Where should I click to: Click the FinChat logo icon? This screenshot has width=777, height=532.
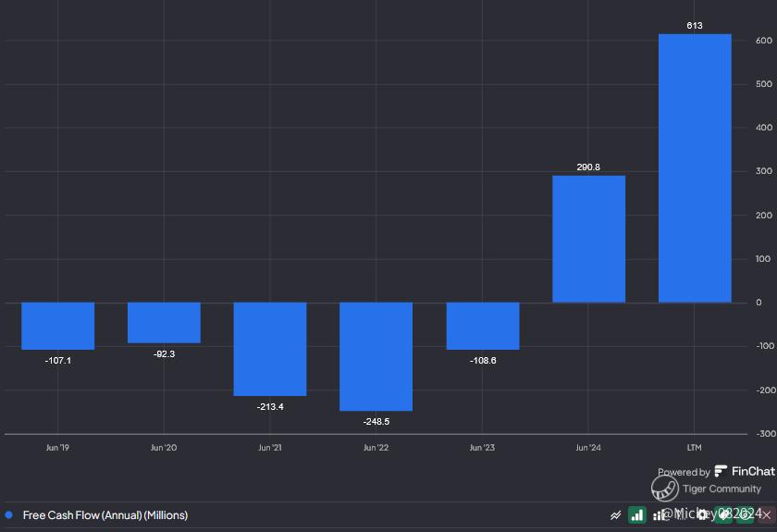pyautogui.click(x=721, y=471)
